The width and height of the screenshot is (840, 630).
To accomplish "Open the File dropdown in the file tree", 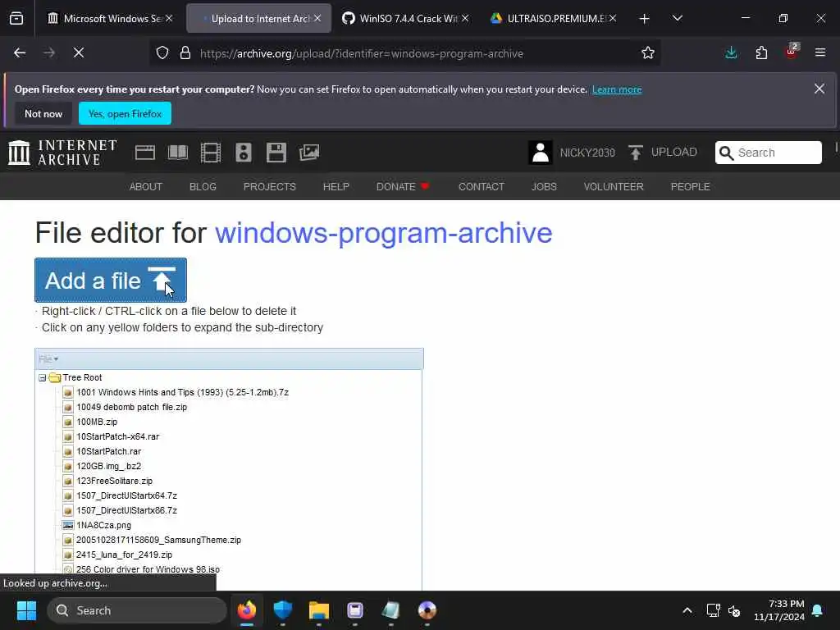I will tap(48, 359).
